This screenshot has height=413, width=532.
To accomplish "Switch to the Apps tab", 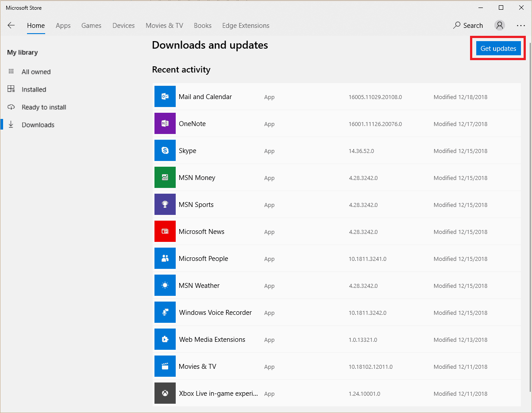I will click(63, 25).
